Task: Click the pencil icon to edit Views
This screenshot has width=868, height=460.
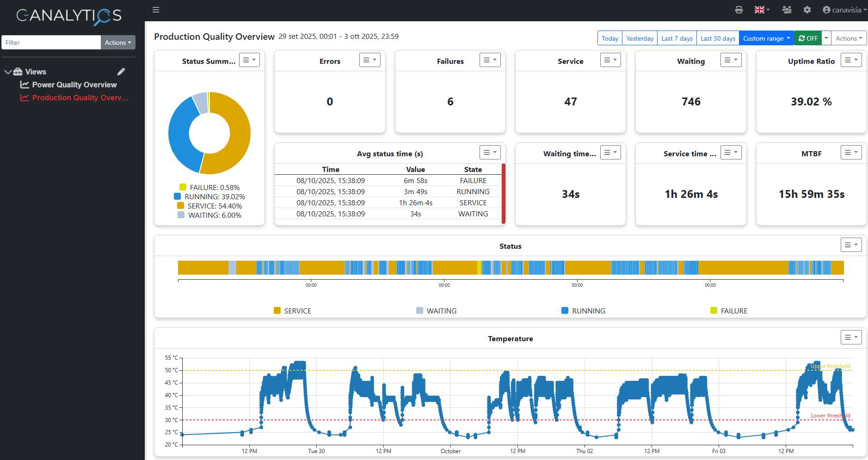Action: 121,71
